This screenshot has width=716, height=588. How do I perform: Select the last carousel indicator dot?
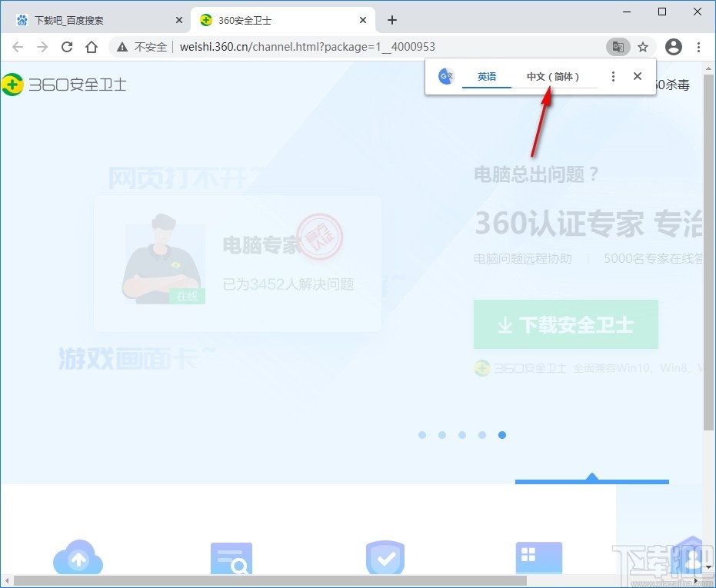coord(502,435)
